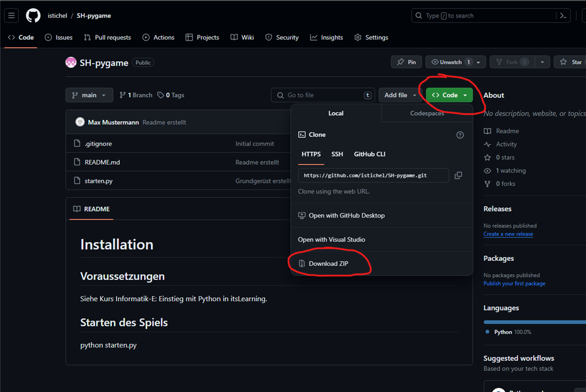The width and height of the screenshot is (586, 392).
Task: Open the hamburger navigation menu
Action: coord(11,15)
